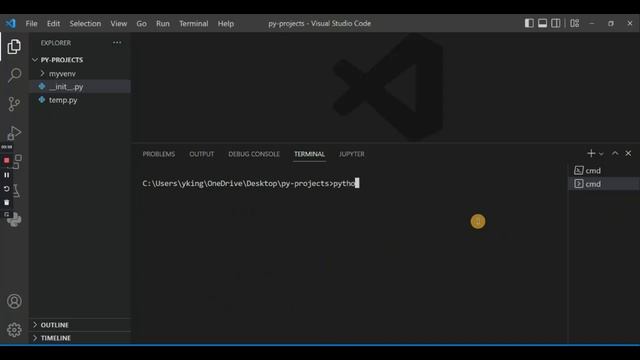Select the second cmd terminal
The width and height of the screenshot is (640, 360).
[x=604, y=184]
